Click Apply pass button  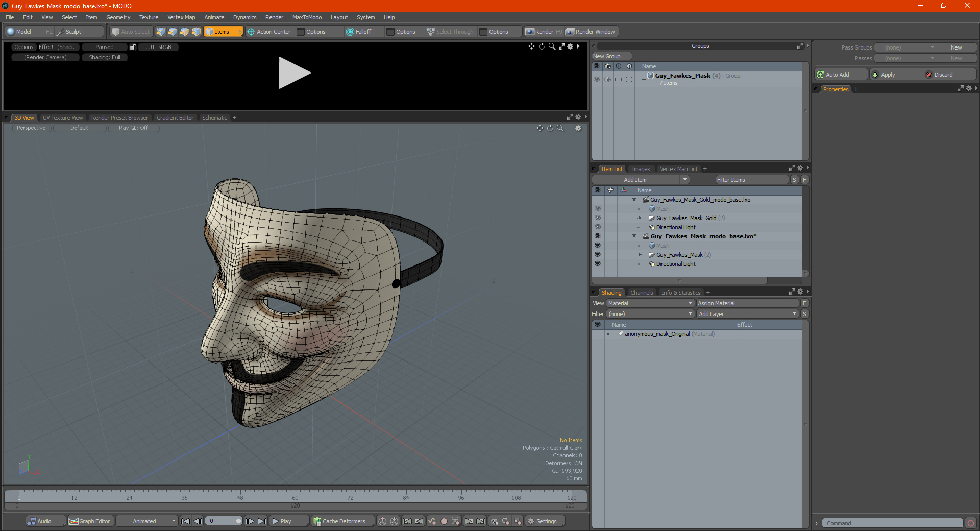[896, 75]
